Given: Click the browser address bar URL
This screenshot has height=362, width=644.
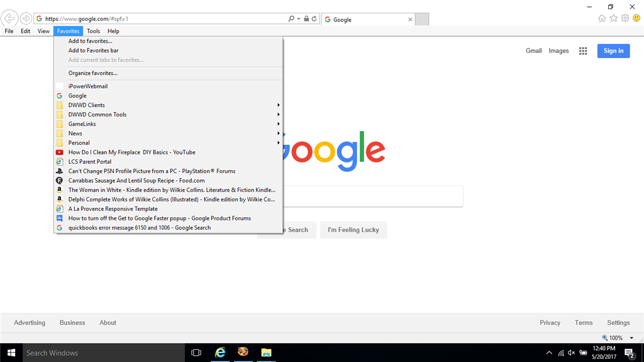Looking at the screenshot, I should tap(87, 18).
